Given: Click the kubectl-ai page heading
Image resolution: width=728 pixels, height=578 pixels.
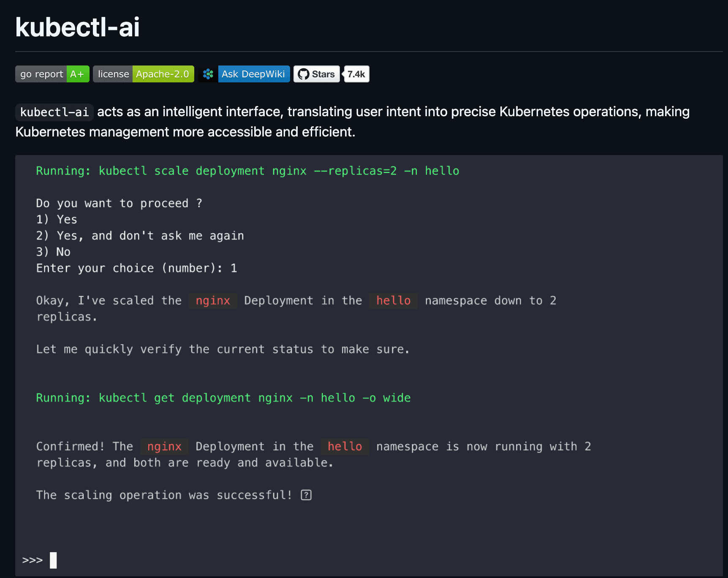Looking at the screenshot, I should pos(77,27).
